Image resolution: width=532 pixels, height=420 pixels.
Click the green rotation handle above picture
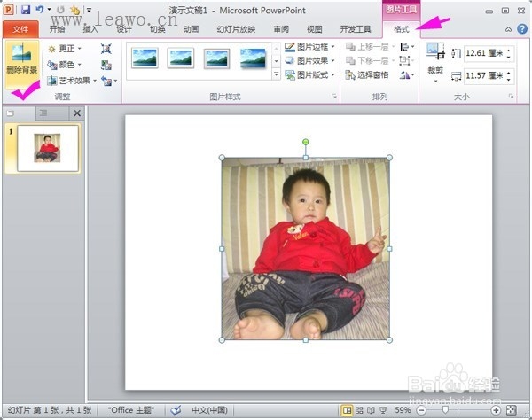pos(306,142)
